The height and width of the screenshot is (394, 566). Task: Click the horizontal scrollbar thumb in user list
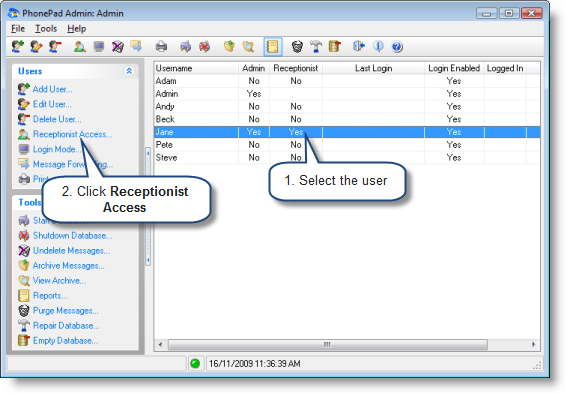[x=328, y=344]
